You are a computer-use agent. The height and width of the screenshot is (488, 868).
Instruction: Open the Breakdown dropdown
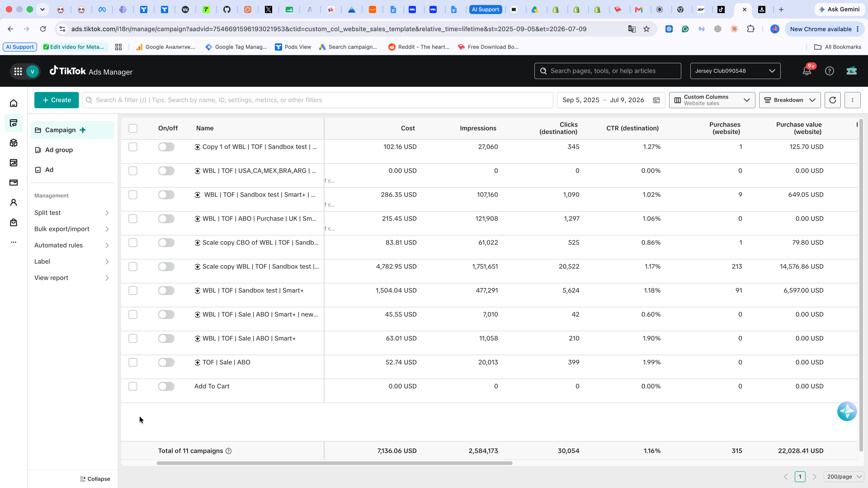790,100
